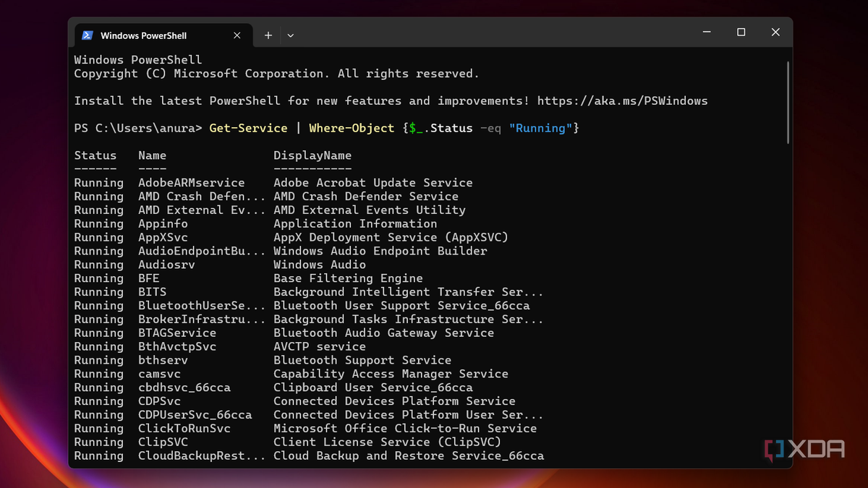Open the new tab profile dropdown chevron
868x488 pixels.
[x=290, y=35]
